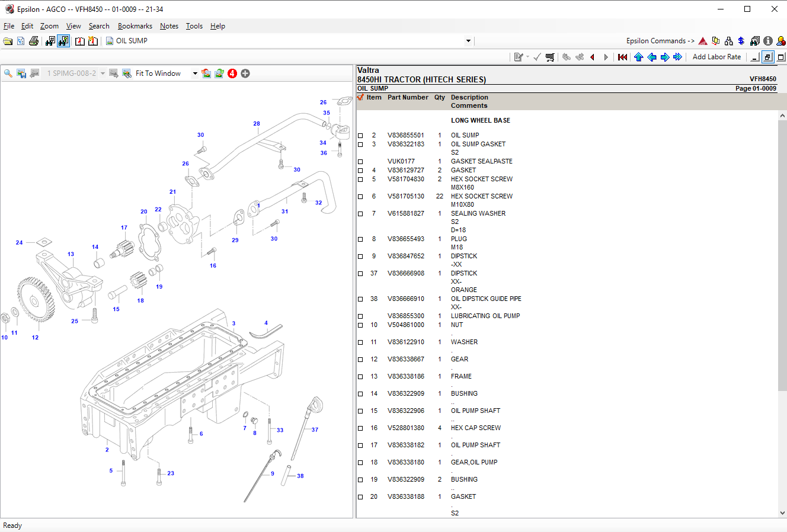Image resolution: width=787 pixels, height=532 pixels.
Task: Click callout number 12 in the diagram
Action: [x=35, y=338]
